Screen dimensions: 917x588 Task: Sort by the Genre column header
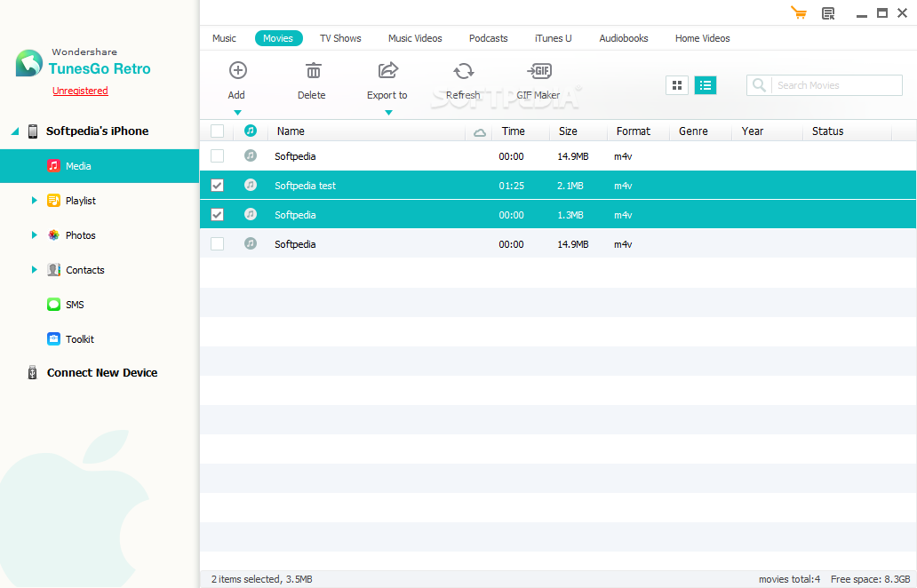(694, 131)
